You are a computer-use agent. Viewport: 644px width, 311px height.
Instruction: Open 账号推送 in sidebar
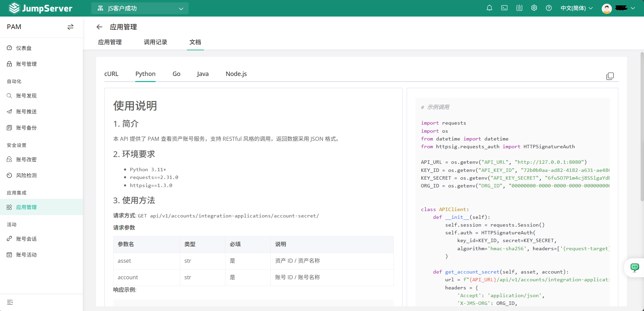[41, 111]
